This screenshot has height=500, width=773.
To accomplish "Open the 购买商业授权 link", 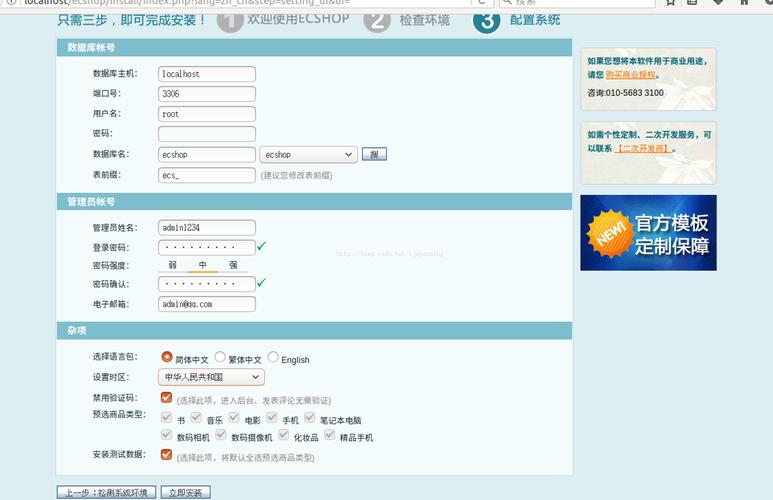I will pyautogui.click(x=631, y=75).
